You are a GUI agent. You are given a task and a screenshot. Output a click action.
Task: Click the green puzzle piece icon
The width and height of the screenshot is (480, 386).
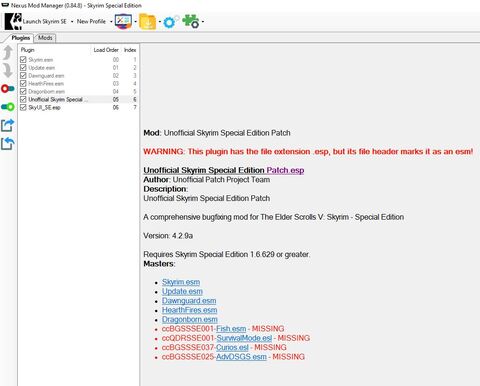tap(190, 22)
